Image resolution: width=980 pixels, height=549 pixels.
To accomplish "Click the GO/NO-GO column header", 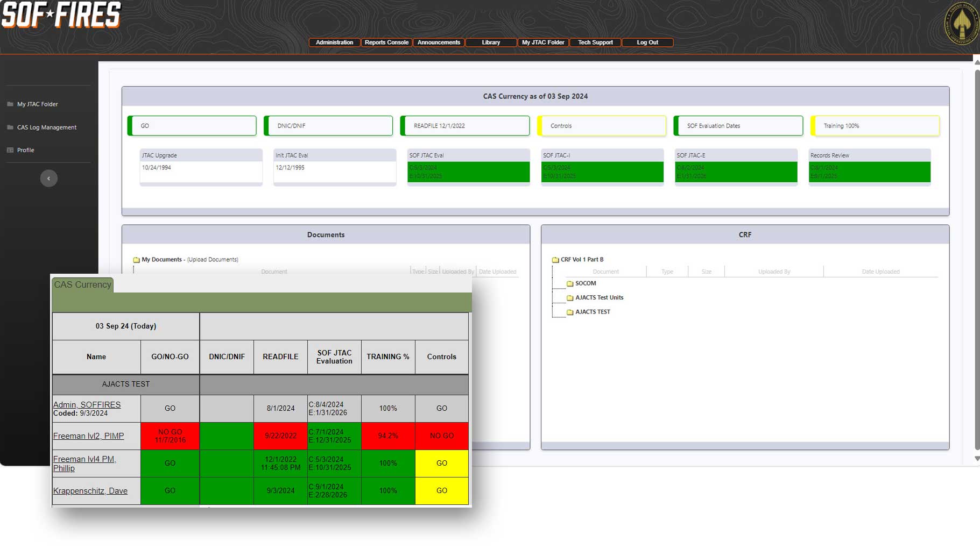I will [x=170, y=357].
